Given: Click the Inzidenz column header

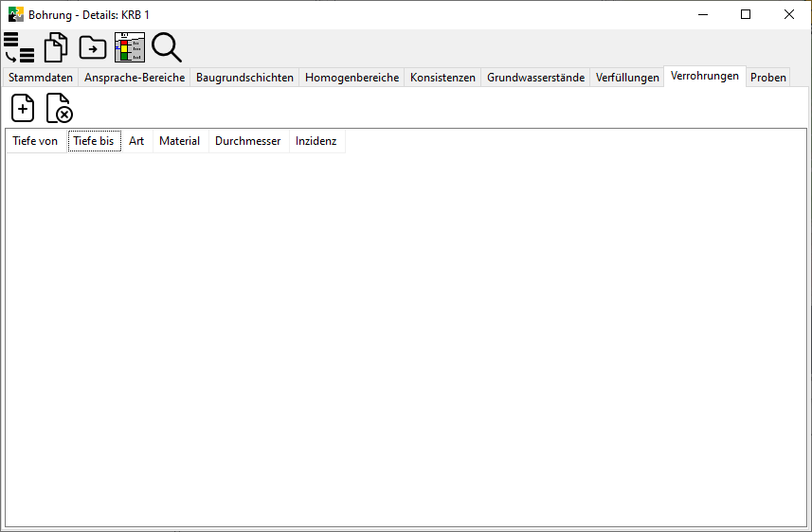Looking at the screenshot, I should 316,141.
